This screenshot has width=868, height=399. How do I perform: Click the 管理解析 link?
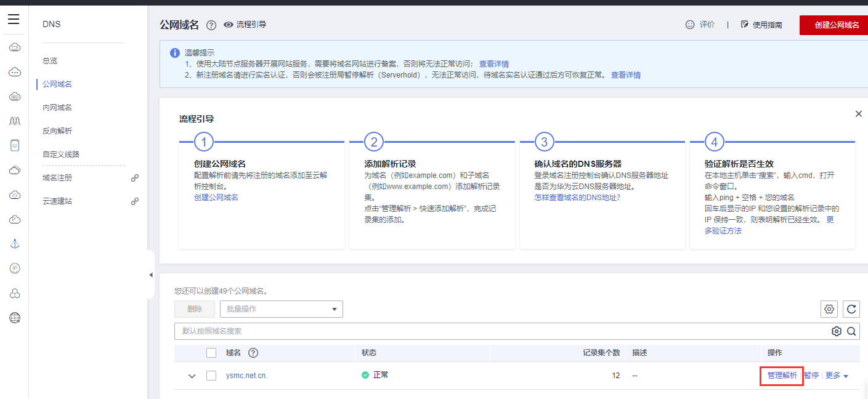(x=782, y=376)
